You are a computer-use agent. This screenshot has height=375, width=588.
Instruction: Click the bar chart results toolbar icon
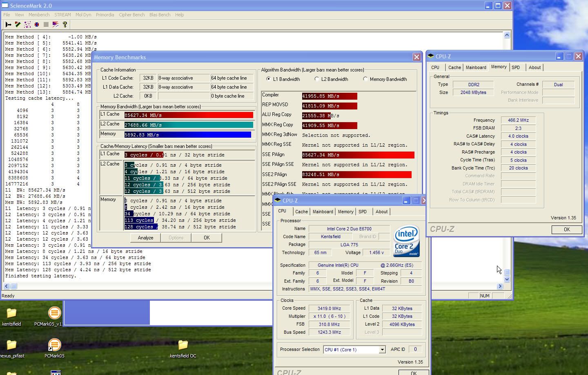coord(56,25)
